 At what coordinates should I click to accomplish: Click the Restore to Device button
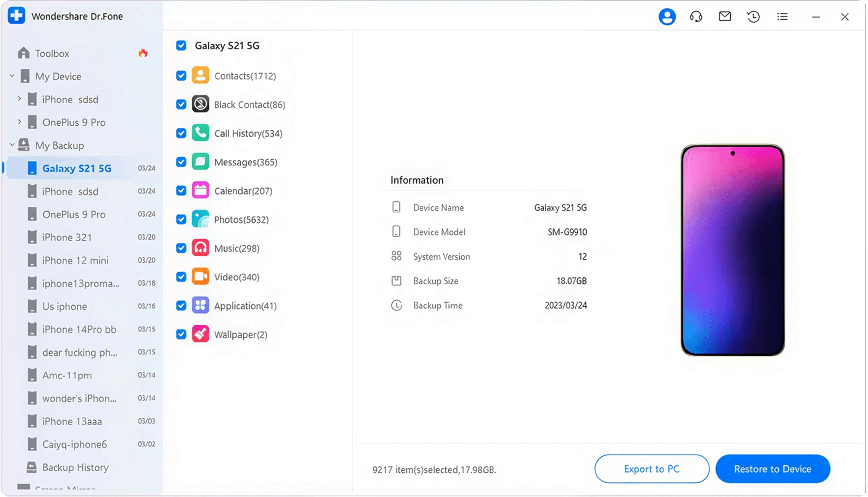pos(773,469)
